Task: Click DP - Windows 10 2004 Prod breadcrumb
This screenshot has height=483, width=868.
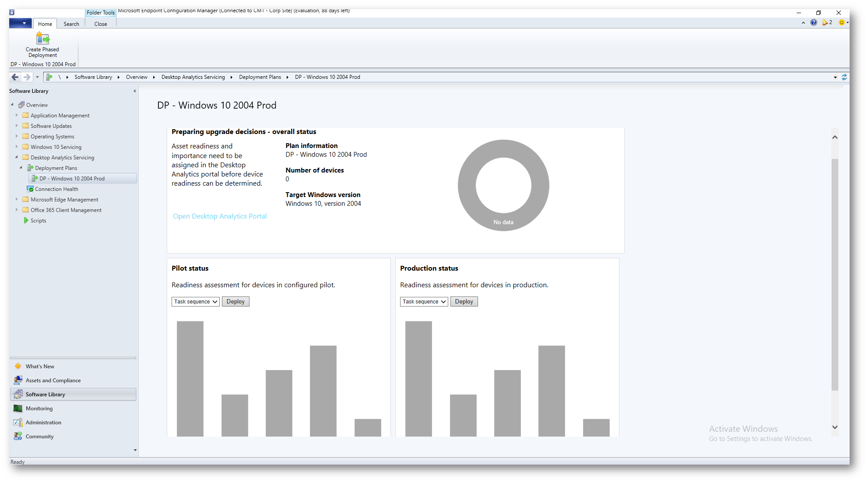Action: tap(327, 77)
